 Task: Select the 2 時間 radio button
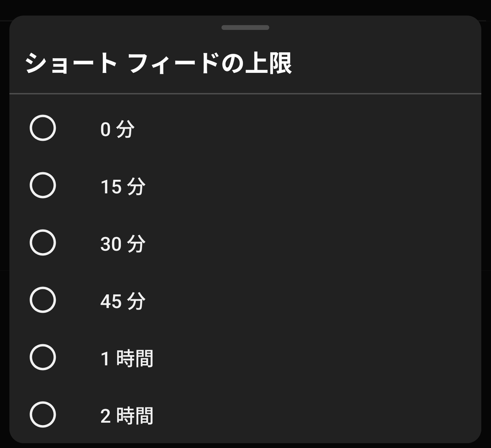[x=43, y=415]
